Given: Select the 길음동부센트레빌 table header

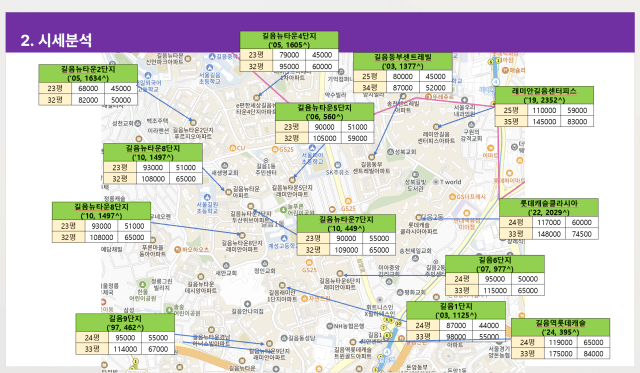Looking at the screenshot, I should click(x=402, y=61).
